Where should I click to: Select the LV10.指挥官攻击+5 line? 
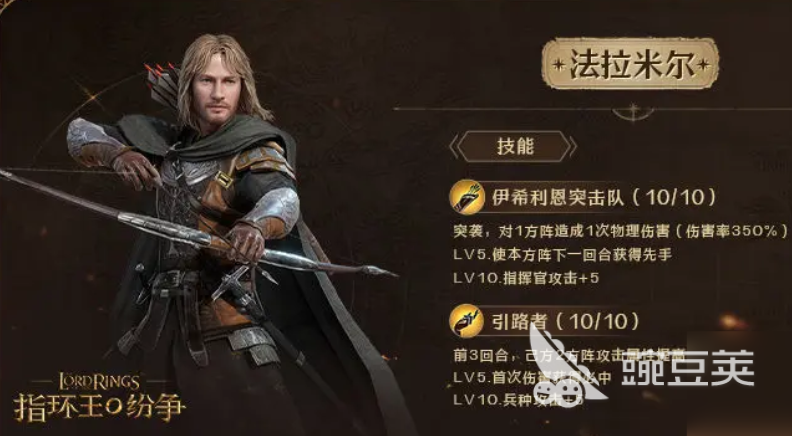(x=526, y=278)
